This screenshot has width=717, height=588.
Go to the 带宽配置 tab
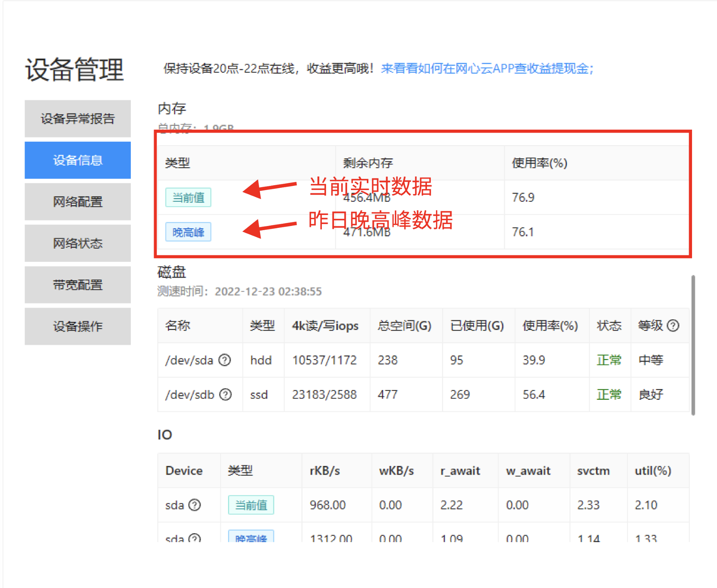(x=78, y=285)
